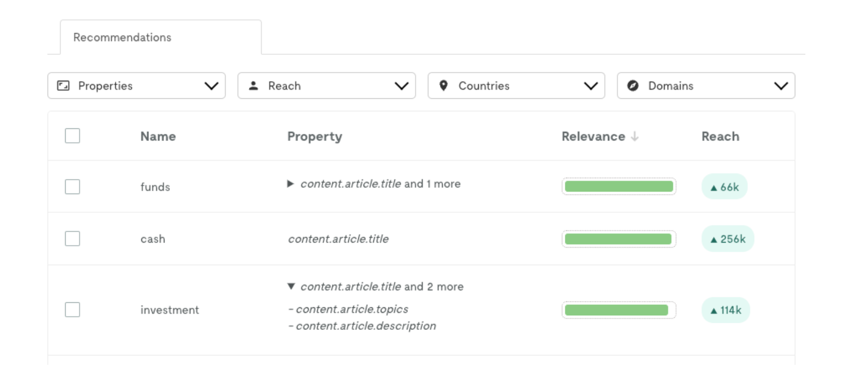The image size is (868, 374).
Task: Click the Domains dropdown chevron
Action: click(781, 86)
